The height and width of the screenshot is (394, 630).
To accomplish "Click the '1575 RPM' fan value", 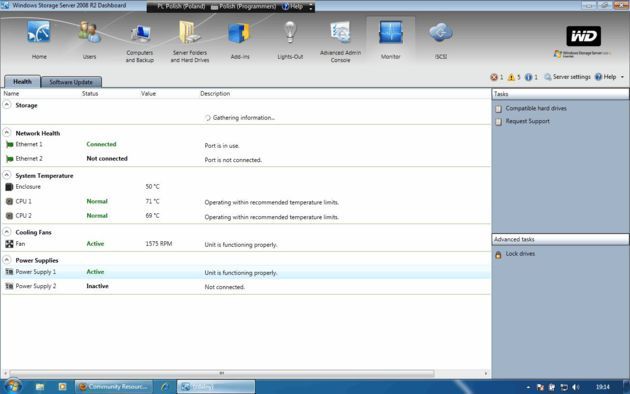I will (159, 244).
